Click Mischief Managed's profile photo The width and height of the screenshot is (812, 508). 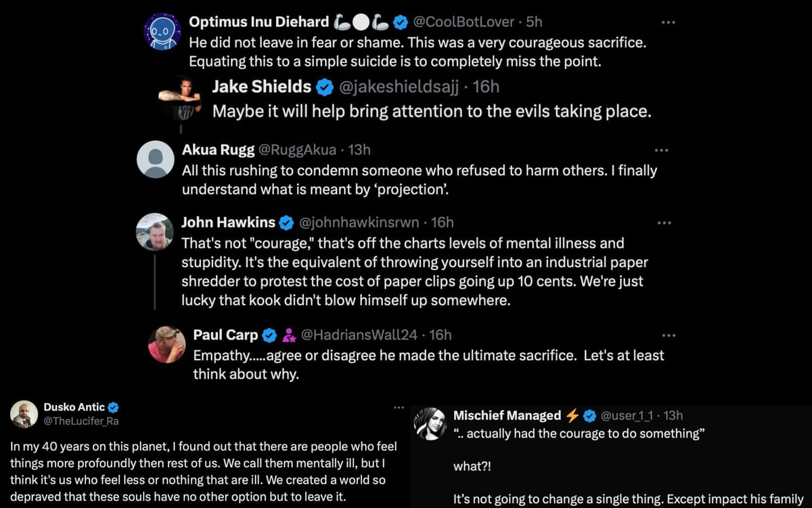[x=430, y=424]
